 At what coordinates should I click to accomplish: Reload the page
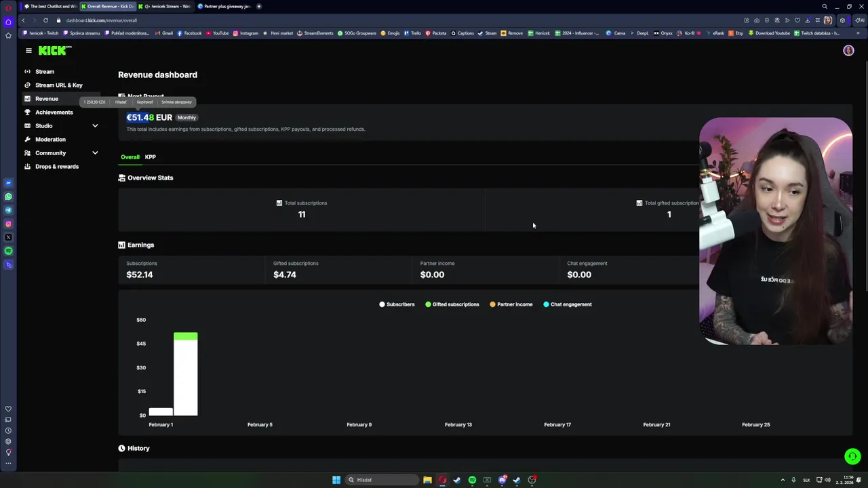point(45,20)
